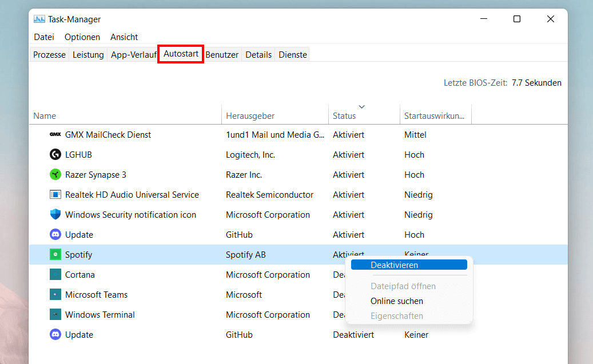The width and height of the screenshot is (593, 364).
Task: Switch to the Dienste tab
Action: click(293, 55)
